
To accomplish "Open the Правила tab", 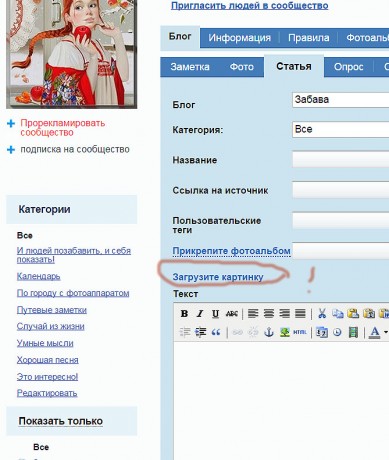I will (308, 38).
